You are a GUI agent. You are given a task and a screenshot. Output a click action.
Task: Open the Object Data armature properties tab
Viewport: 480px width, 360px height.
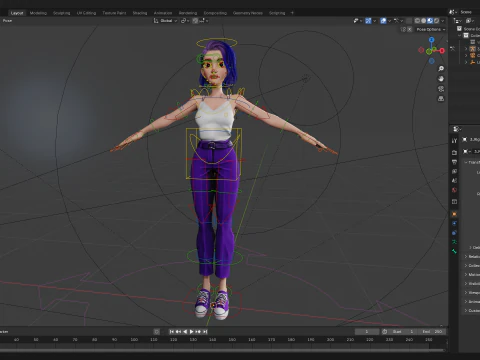coord(454,242)
